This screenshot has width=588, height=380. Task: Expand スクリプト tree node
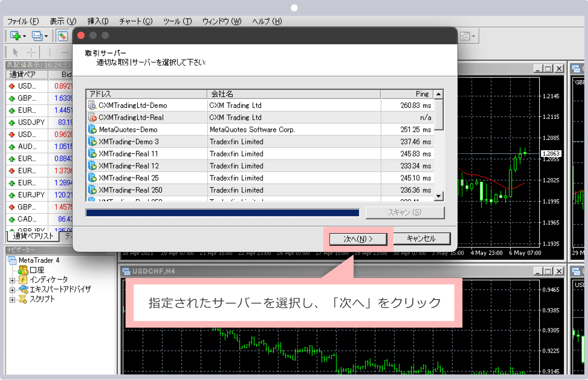12,300
